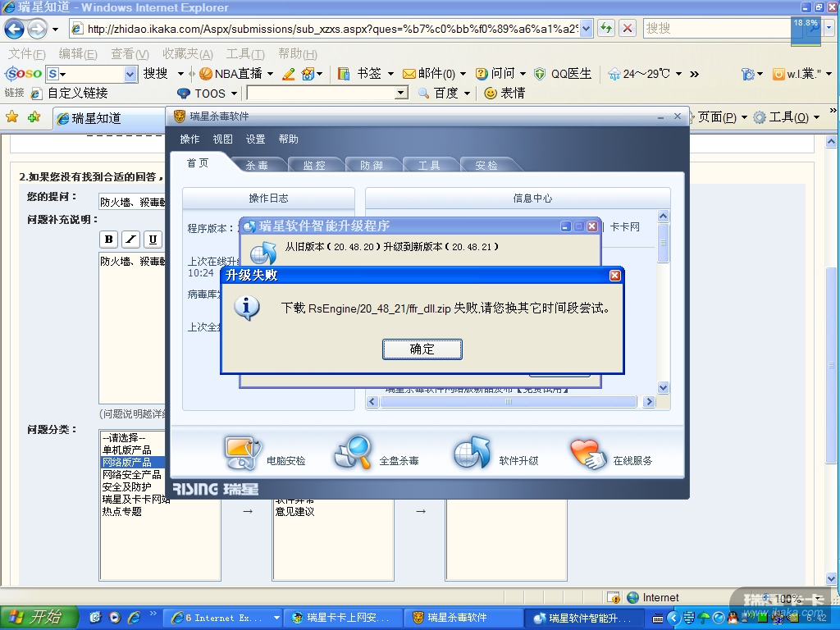Select 网络安全产品 in the category list
840x630 pixels.
(132, 475)
